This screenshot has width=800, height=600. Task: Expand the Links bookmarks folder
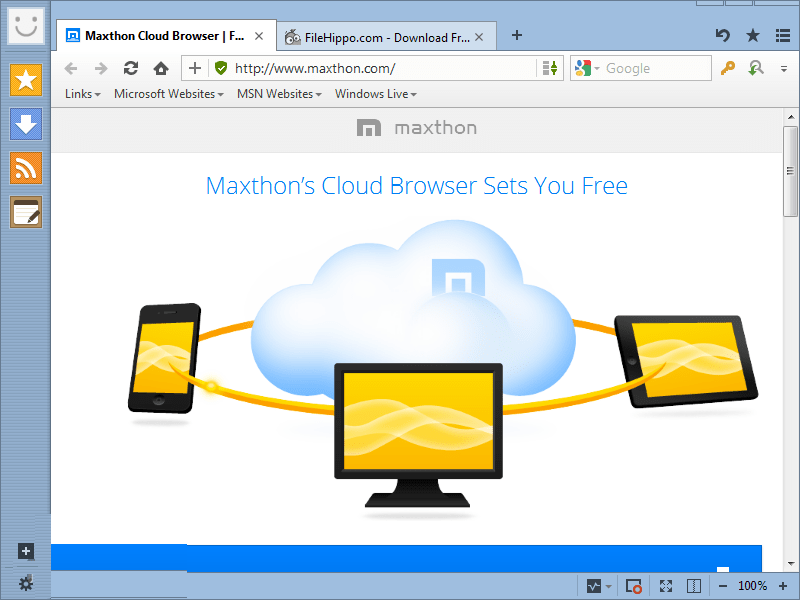(x=82, y=94)
